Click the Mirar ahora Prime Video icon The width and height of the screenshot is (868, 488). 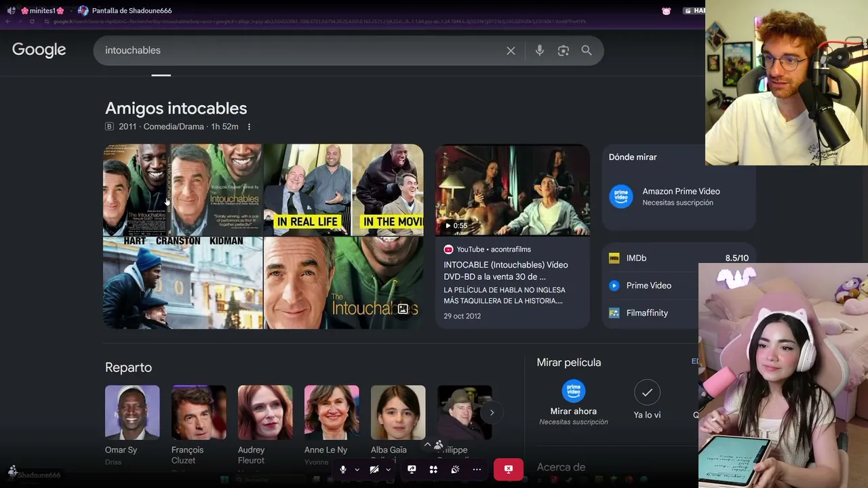click(x=574, y=391)
